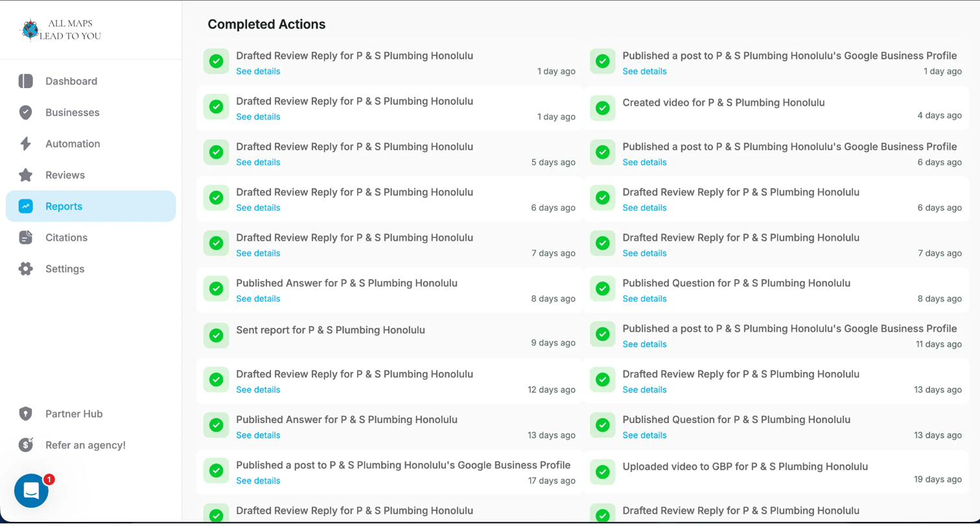Open the chat widget bubble
Screen dimensions: 980x526
tap(31, 491)
